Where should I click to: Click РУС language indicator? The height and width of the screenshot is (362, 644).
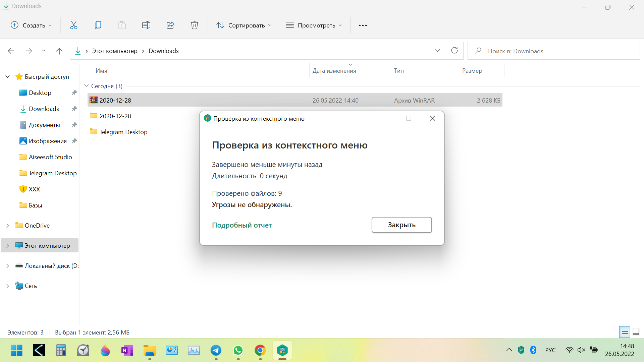(x=550, y=350)
